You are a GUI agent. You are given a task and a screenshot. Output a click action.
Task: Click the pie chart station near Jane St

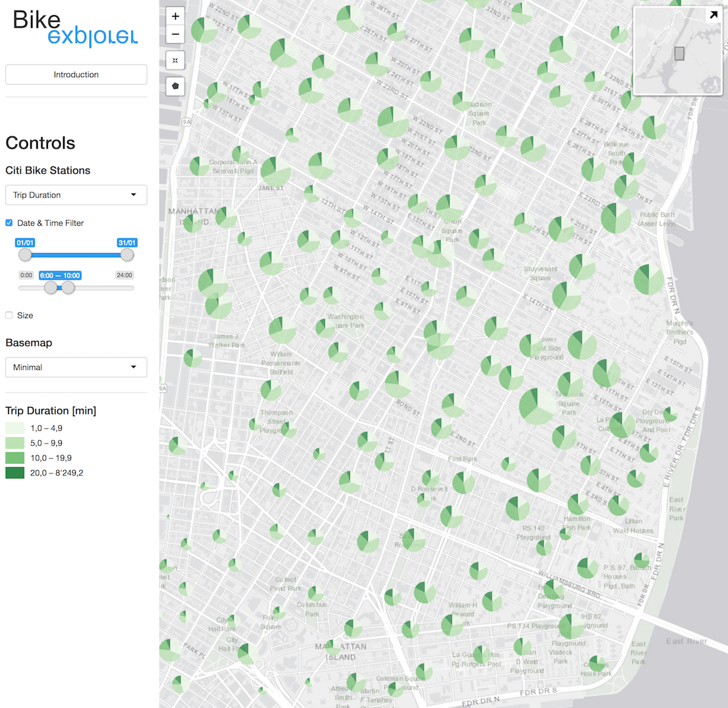click(x=275, y=172)
